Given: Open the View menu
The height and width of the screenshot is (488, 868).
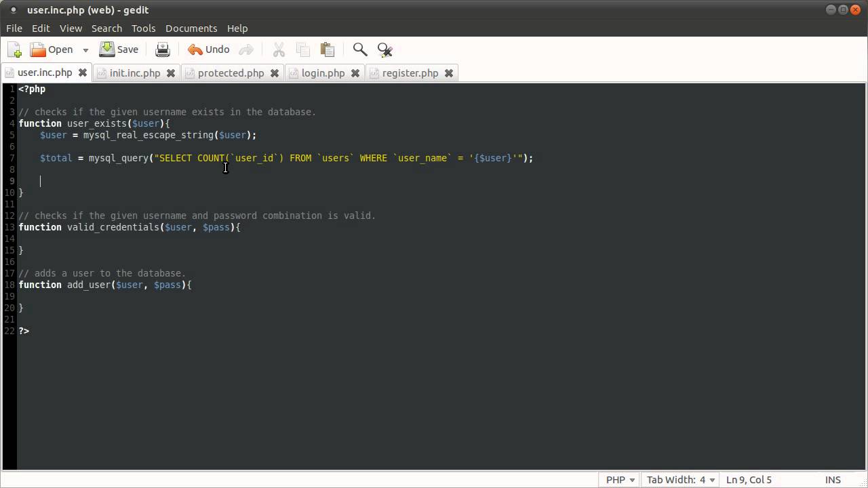Looking at the screenshot, I should coord(71,28).
